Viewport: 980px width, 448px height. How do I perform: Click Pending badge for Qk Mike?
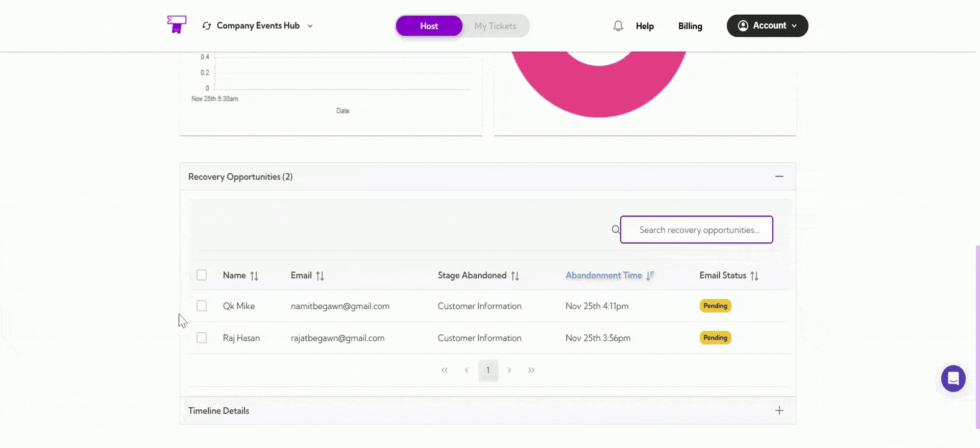tap(715, 306)
